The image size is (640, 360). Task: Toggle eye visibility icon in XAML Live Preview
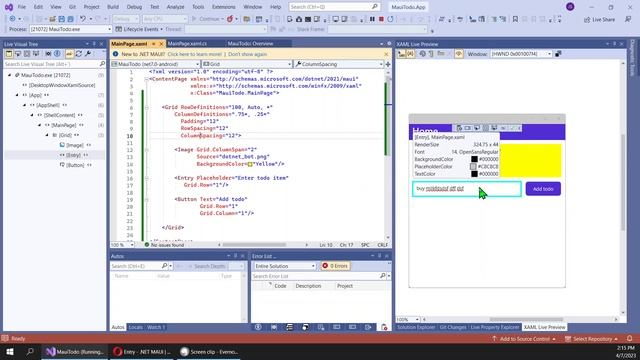click(459, 54)
